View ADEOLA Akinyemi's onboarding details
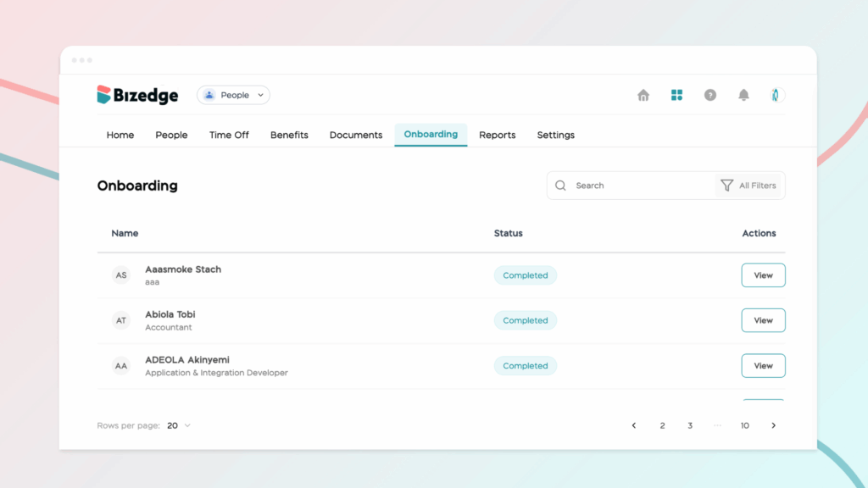Image resolution: width=868 pixels, height=488 pixels. (763, 366)
